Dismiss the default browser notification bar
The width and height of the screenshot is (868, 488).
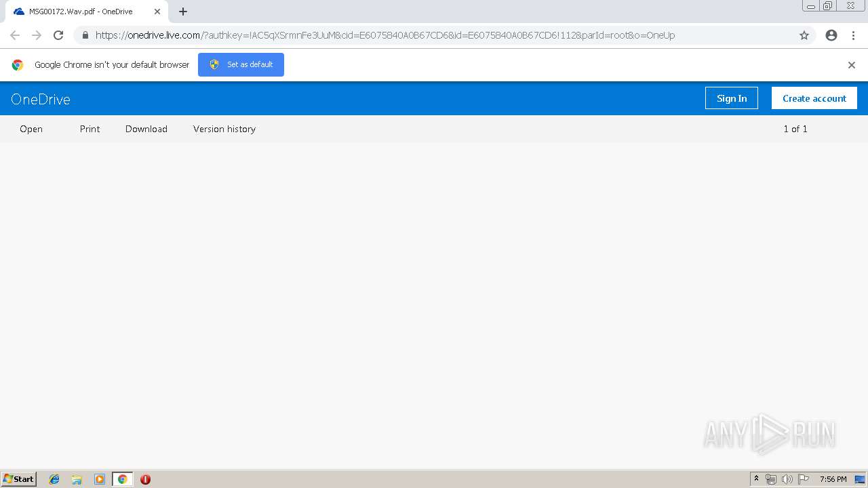[852, 65]
